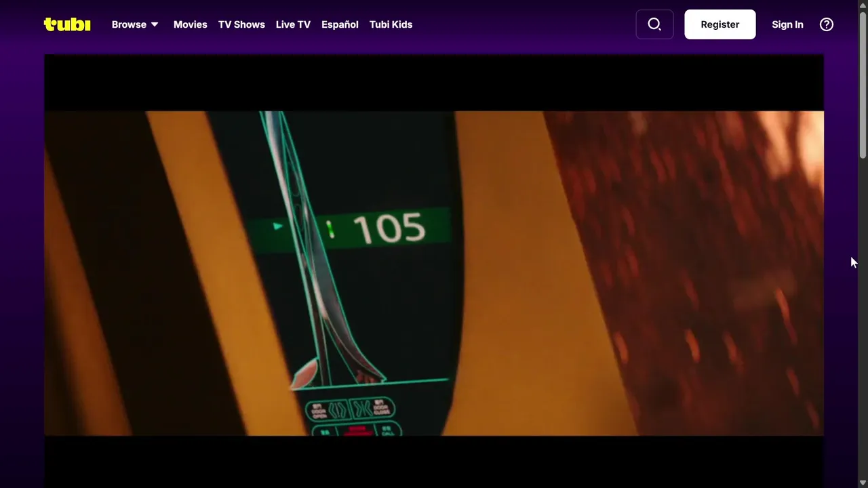Screen dimensions: 868x488
Task: Go to Movies section
Action: point(191,24)
